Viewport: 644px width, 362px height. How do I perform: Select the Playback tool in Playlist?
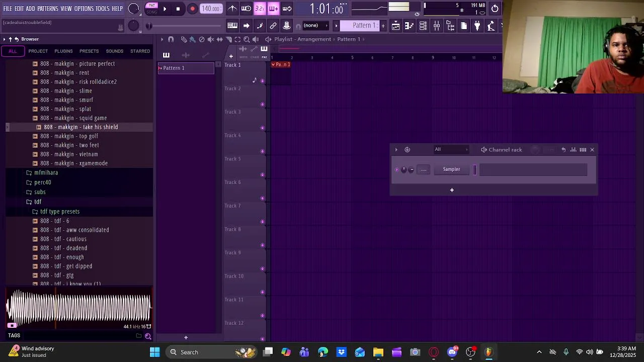pos(256,39)
